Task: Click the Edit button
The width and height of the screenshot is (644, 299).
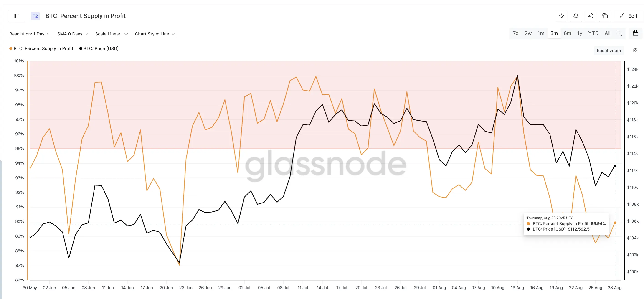Action: click(x=628, y=16)
